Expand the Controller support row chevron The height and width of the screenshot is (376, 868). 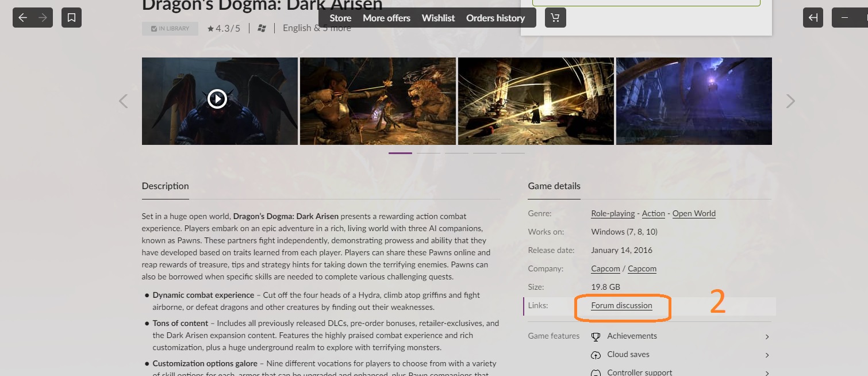767,373
